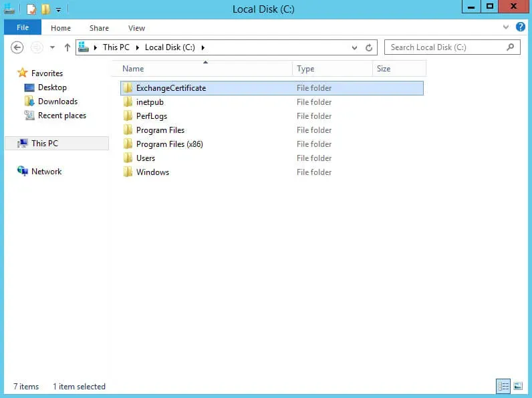Image resolution: width=532 pixels, height=398 pixels.
Task: Click the Search Local Disk (C:) field
Action: pos(452,47)
